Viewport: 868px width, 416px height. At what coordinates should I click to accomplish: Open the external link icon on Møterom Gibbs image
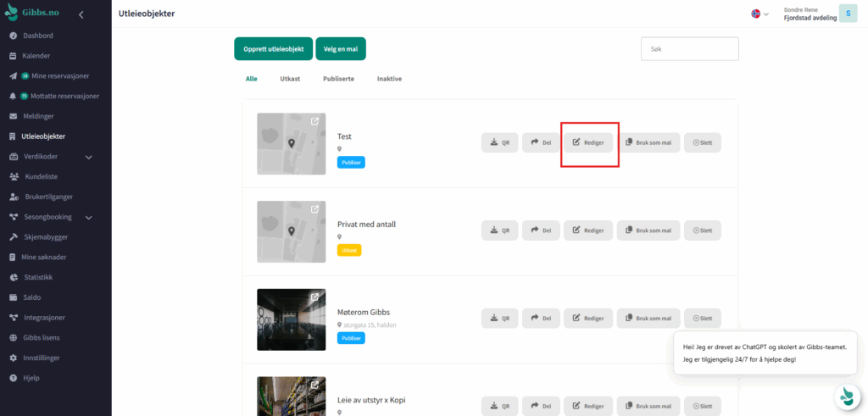point(315,297)
